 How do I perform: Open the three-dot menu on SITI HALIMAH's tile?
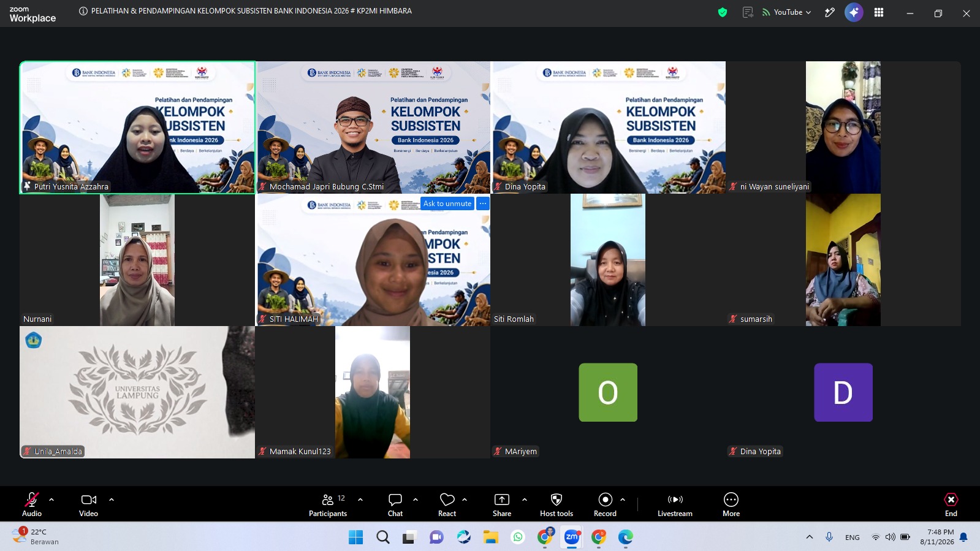pyautogui.click(x=483, y=203)
